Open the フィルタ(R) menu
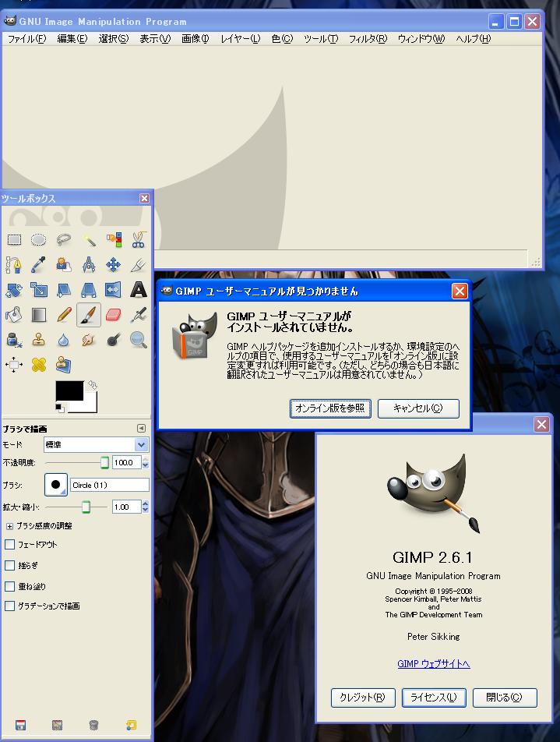Image resolution: width=560 pixels, height=742 pixels. pyautogui.click(x=368, y=39)
